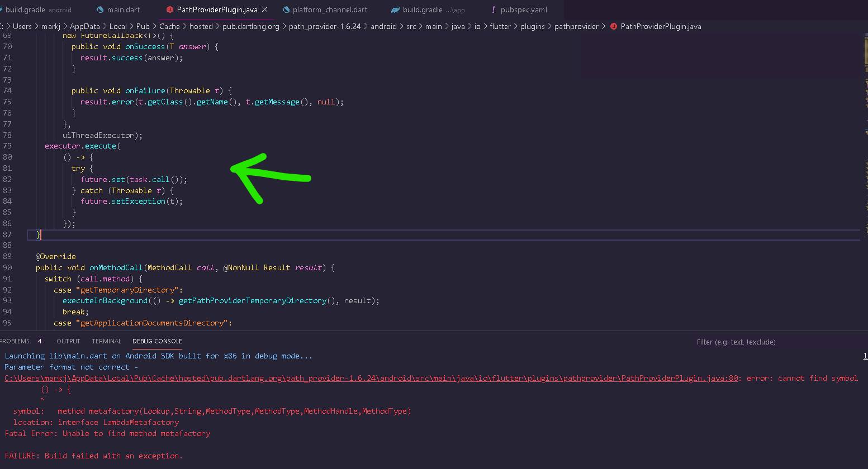Click the editor minimap scrollbar on right edge
This screenshot has width=868, height=469.
(864, 167)
